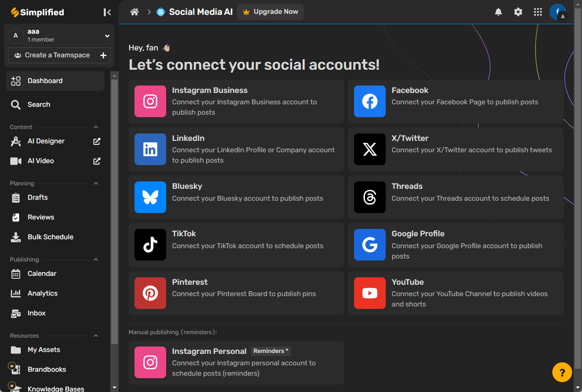This screenshot has height=392, width=582.
Task: Collapse the Resources section
Action: pyautogui.click(x=96, y=336)
